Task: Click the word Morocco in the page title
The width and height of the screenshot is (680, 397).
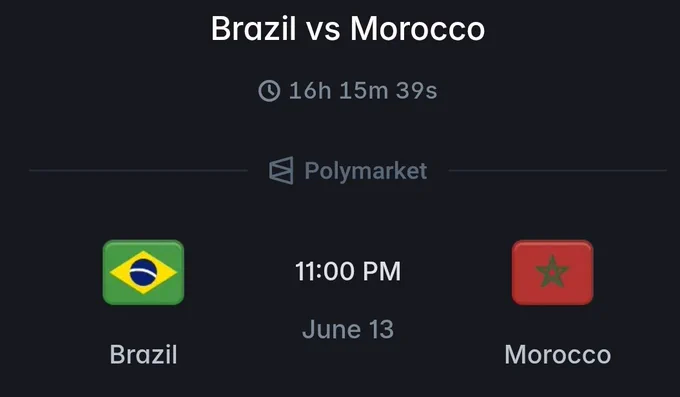Action: (x=418, y=29)
